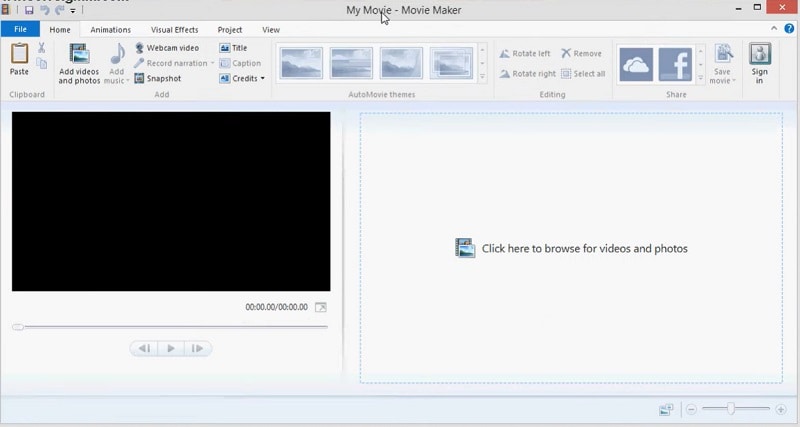Image resolution: width=800 pixels, height=427 pixels.
Task: Click the Caption tool
Action: (240, 63)
